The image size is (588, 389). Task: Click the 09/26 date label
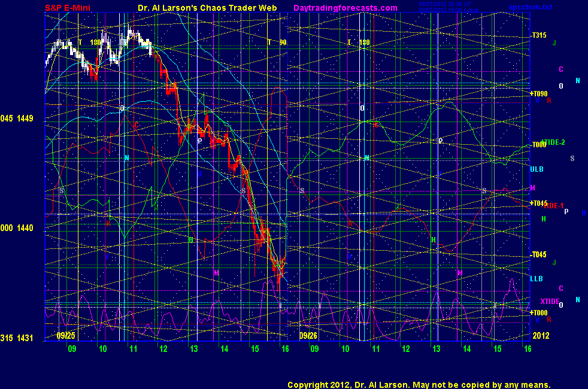[308, 335]
